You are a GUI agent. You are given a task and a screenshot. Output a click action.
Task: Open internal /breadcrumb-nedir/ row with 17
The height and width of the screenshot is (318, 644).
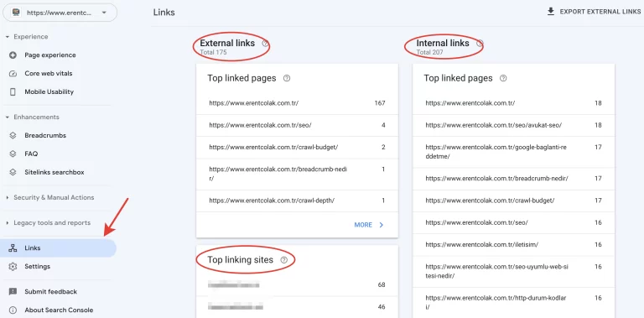[x=514, y=179]
